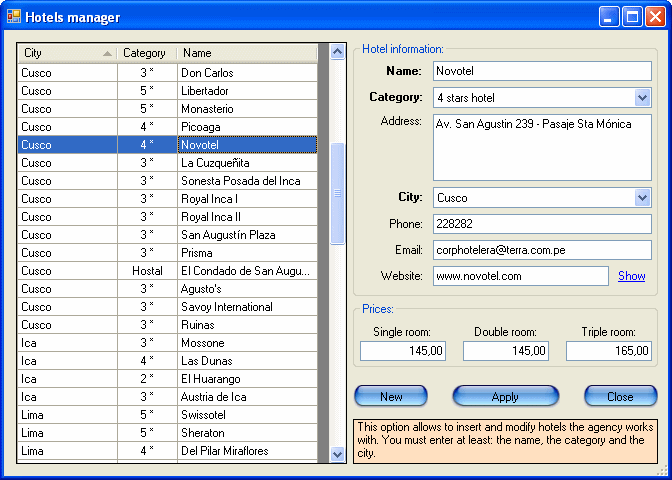Screen dimensions: 672x480
Task: Select the highlighted Novotel row
Action: (x=168, y=145)
